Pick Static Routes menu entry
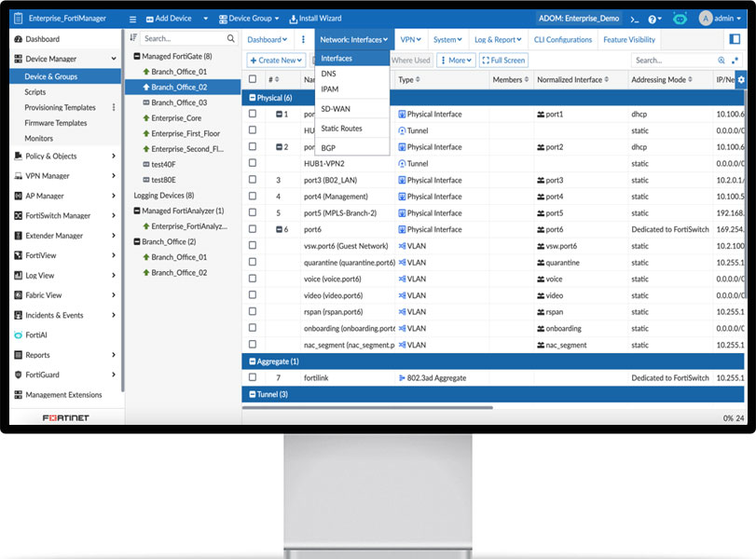This screenshot has height=559, width=756. click(352, 129)
